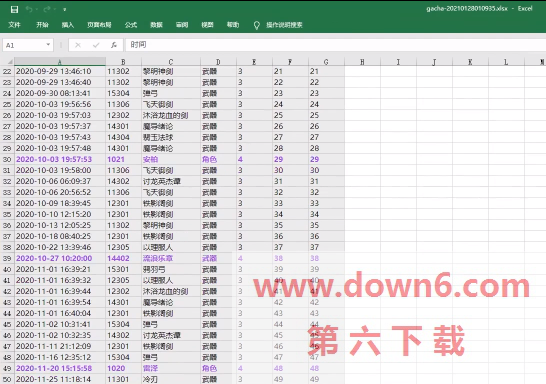This screenshot has width=546, height=384.
Task: Click 角色 cell in row 30
Action: (x=218, y=159)
